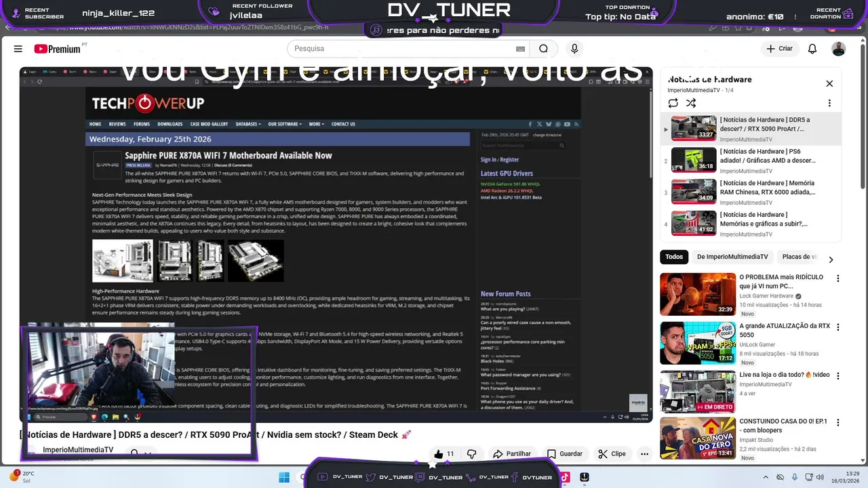Click the Criar create button
The image size is (868, 488).
pyautogui.click(x=779, y=49)
